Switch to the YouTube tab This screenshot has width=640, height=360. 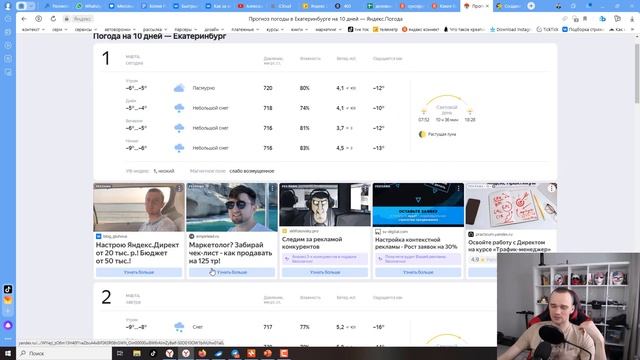pyautogui.click(x=251, y=6)
